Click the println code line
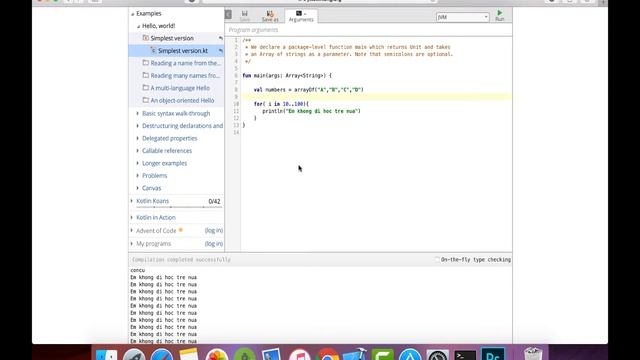Screen dimensions: 640x360 point(311,111)
